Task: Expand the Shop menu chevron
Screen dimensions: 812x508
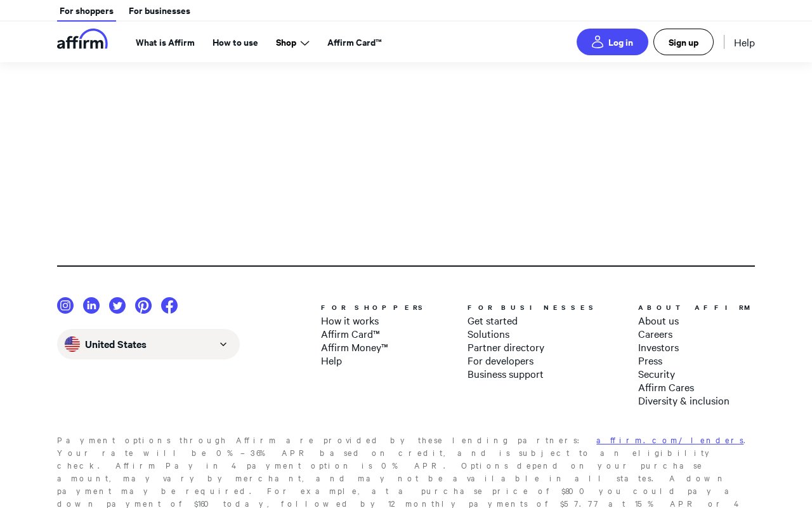Action: [304, 43]
